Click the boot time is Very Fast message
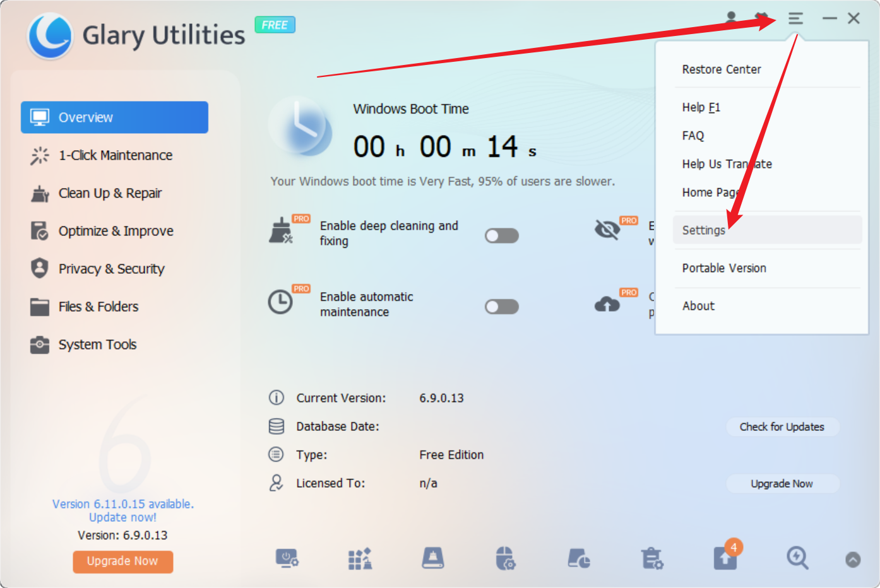This screenshot has height=588, width=880. point(443,181)
